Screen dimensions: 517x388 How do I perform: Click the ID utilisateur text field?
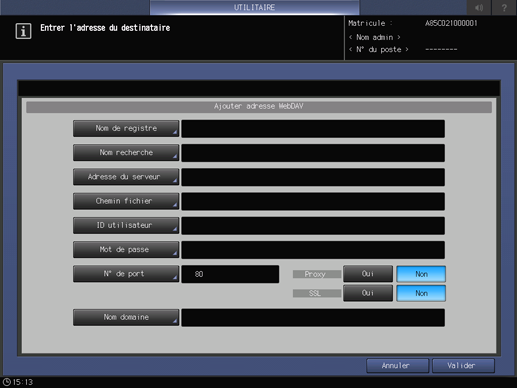[x=313, y=226]
